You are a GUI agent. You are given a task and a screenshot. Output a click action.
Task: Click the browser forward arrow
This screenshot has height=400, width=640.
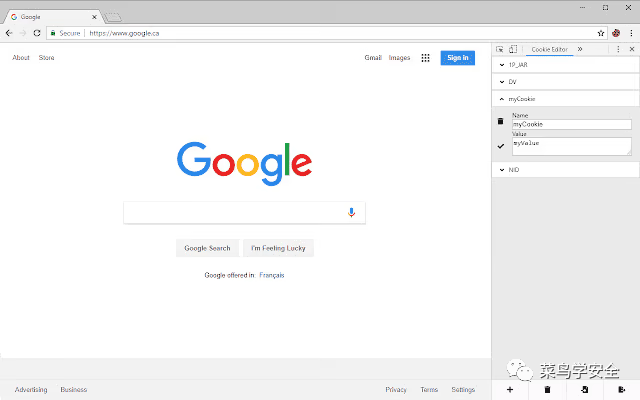tap(23, 33)
